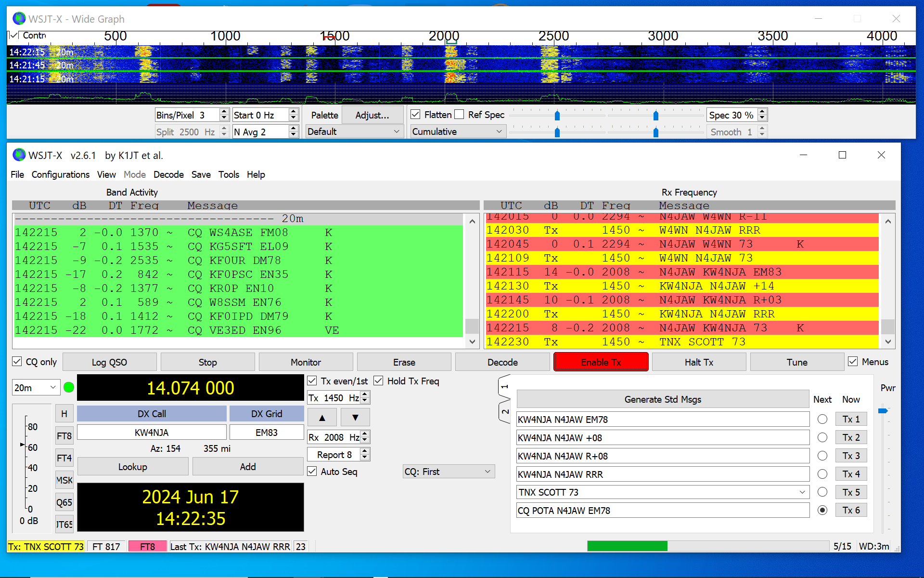Viewport: 924px width, 578px height.
Task: Open the Cumulative spectrum dropdown
Action: (x=458, y=131)
